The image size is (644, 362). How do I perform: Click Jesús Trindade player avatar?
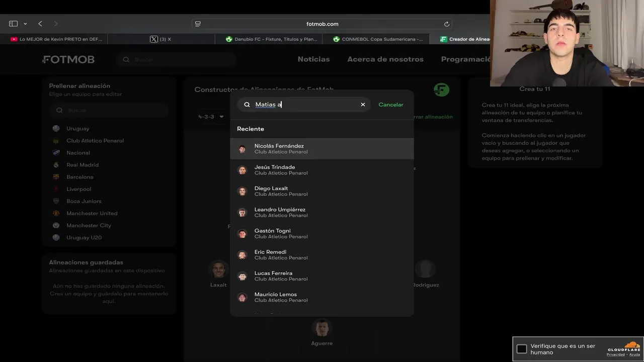coord(243,170)
